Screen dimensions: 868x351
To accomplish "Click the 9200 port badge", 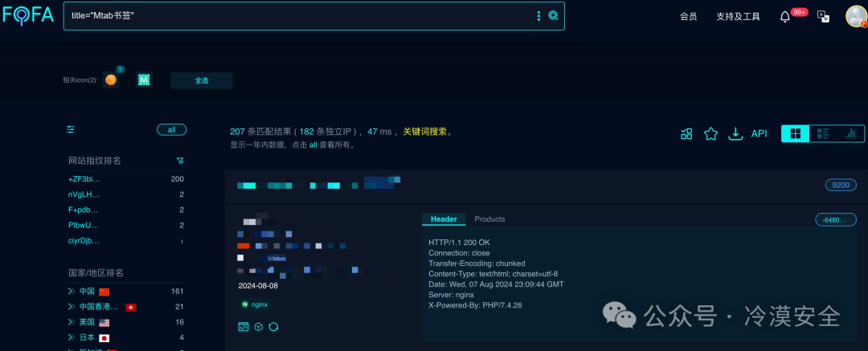I will 841,186.
